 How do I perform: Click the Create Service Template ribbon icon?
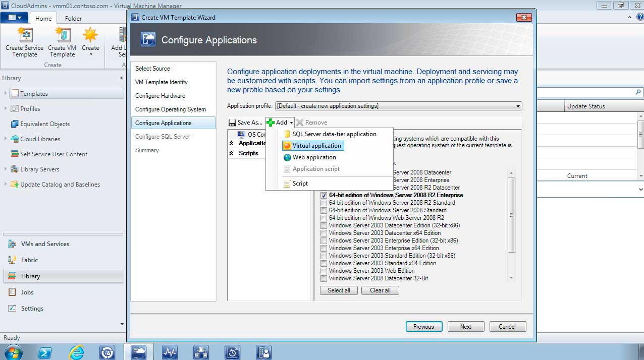tap(25, 35)
